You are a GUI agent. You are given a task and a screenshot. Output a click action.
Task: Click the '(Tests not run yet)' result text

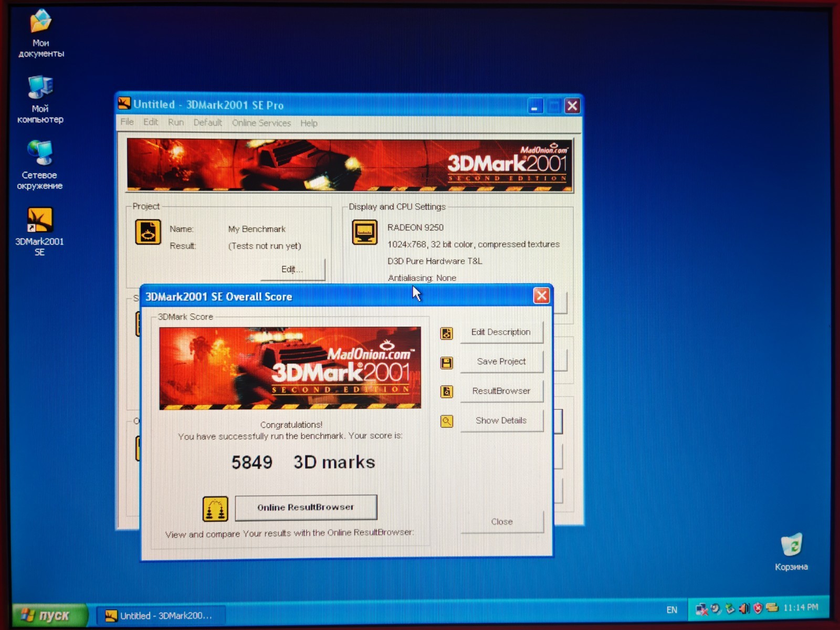coord(265,246)
